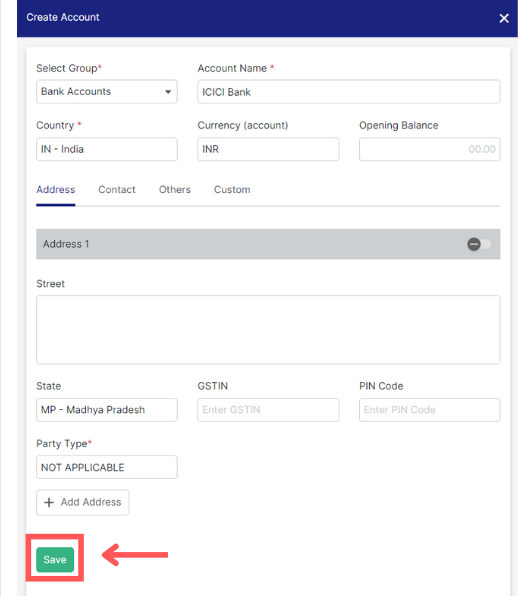Open the State field showing Madhya Pradesh
The width and height of the screenshot is (520, 596).
[x=107, y=410]
